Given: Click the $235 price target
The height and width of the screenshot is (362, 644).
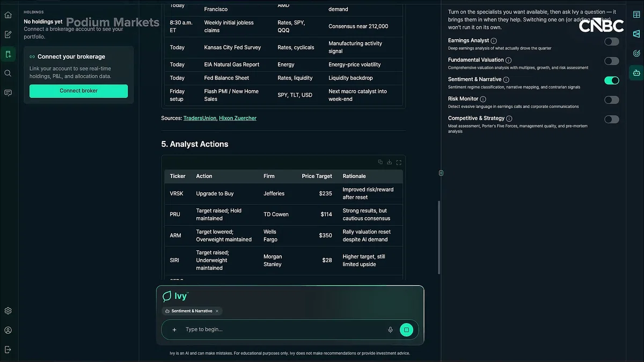Looking at the screenshot, I should tap(325, 194).
